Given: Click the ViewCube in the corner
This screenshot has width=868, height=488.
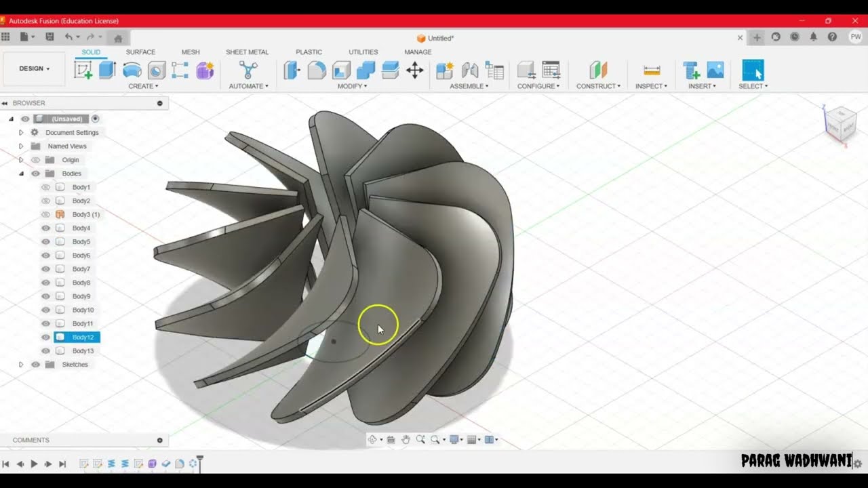Looking at the screenshot, I should coord(840,124).
